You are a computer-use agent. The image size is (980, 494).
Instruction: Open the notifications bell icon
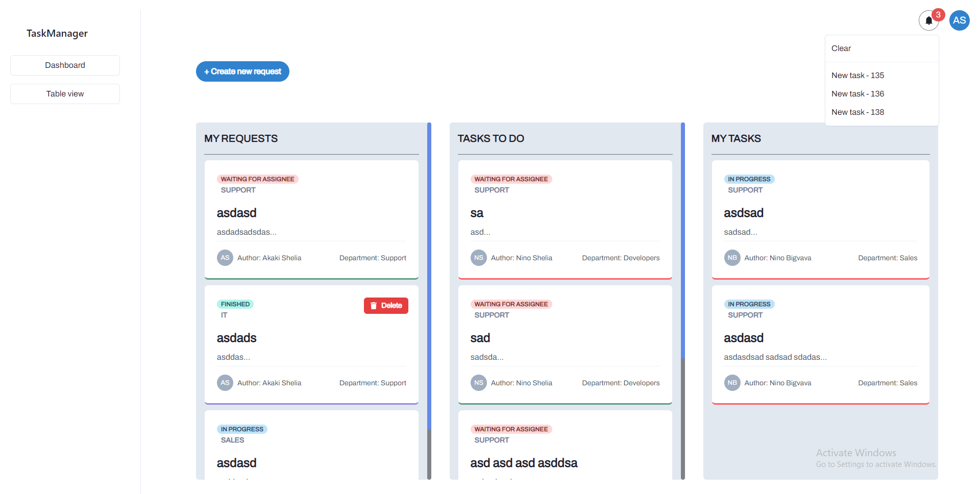coord(928,21)
